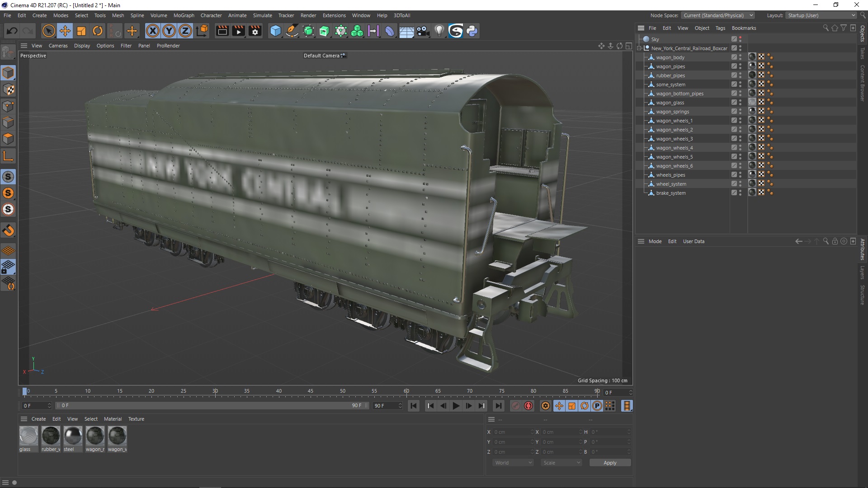This screenshot has height=488, width=868.
Task: Open the Node Space dropdown
Action: (718, 15)
